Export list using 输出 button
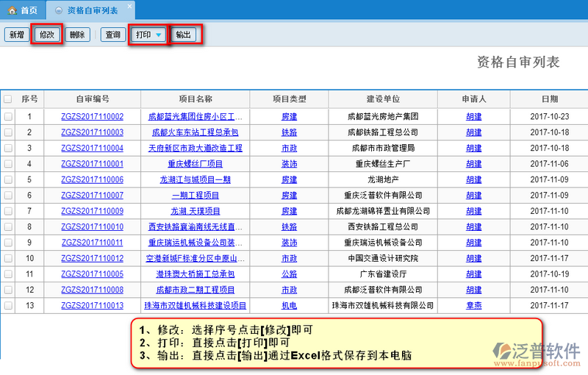This screenshot has height=375, width=588. [x=183, y=35]
